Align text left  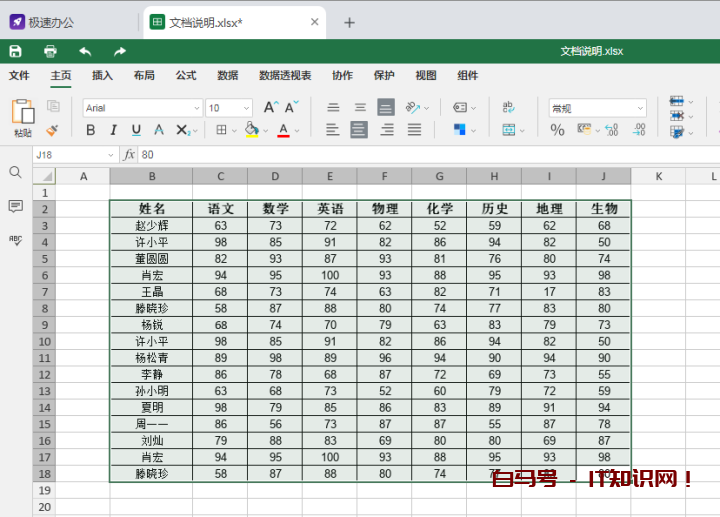(x=333, y=130)
